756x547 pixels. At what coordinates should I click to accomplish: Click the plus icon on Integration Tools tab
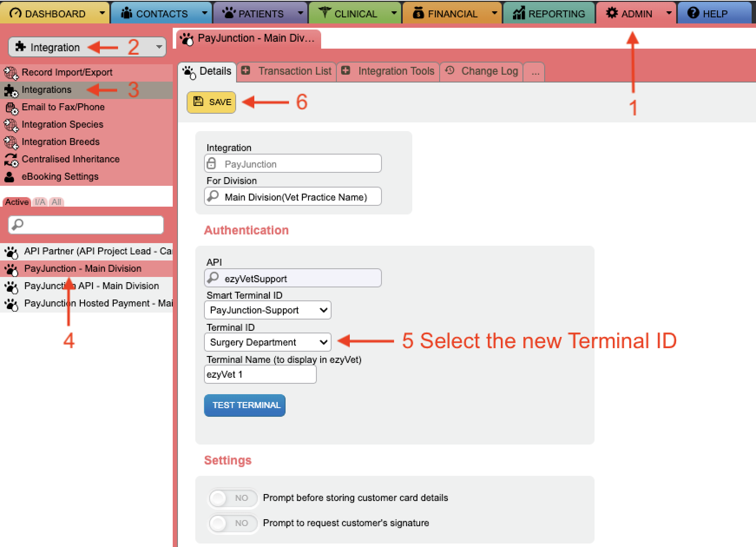345,70
